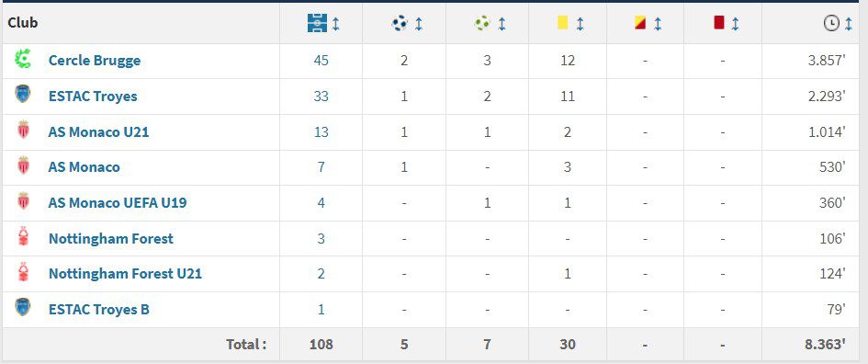The width and height of the screenshot is (868, 364).
Task: Click the minutes played clock icon
Action: 831,23
